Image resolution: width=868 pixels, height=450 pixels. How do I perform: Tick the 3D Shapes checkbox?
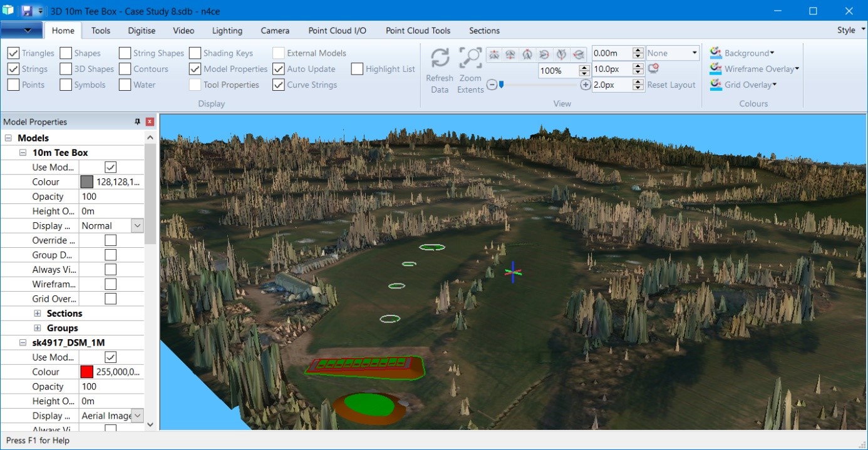click(x=66, y=69)
